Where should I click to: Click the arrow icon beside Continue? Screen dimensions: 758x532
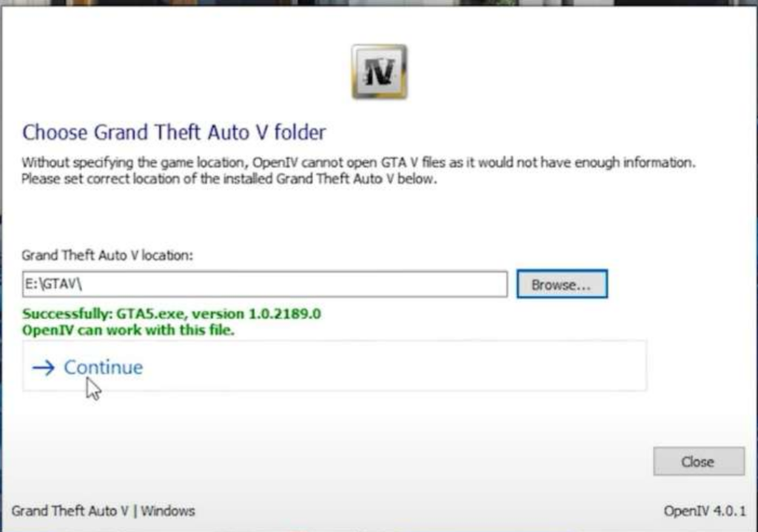pyautogui.click(x=44, y=368)
